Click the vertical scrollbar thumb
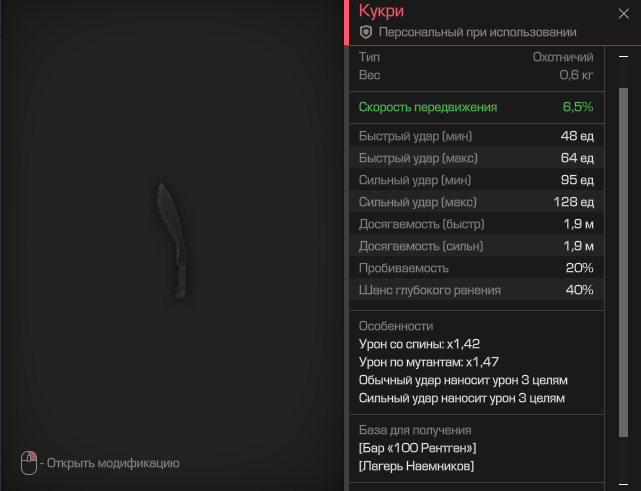The height and width of the screenshot is (491, 641). click(x=623, y=262)
